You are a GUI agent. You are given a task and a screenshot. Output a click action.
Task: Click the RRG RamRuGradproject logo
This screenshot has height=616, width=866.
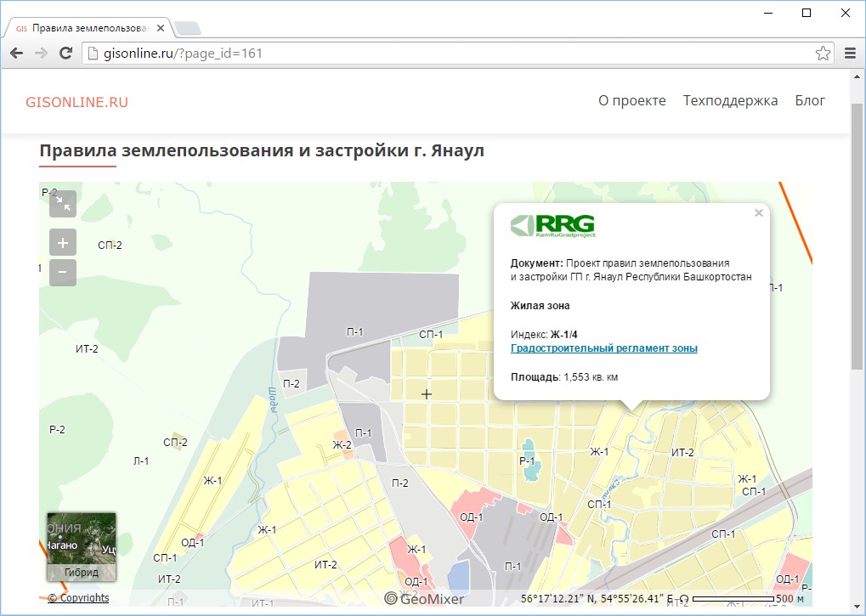tap(553, 226)
